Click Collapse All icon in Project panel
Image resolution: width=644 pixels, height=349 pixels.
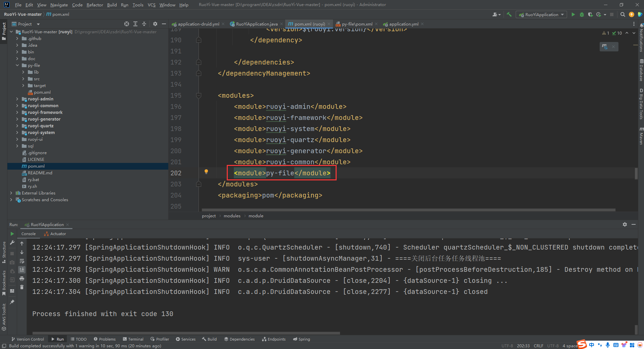pos(144,24)
